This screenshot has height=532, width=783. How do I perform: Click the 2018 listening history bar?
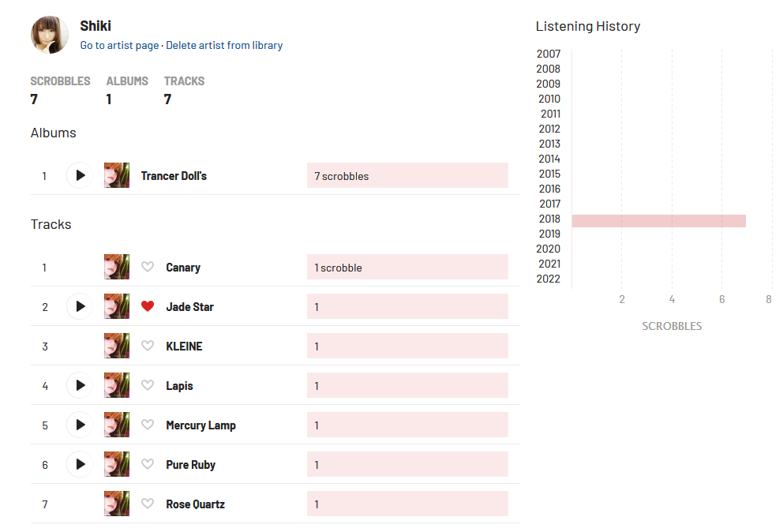(x=658, y=220)
